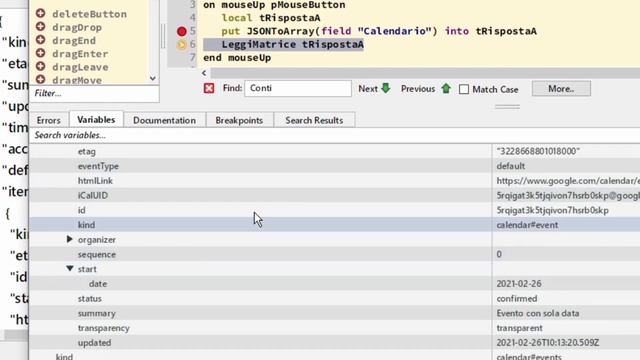Click the google.com calendar htmlLink value
The width and height of the screenshot is (640, 360).
pos(568,181)
